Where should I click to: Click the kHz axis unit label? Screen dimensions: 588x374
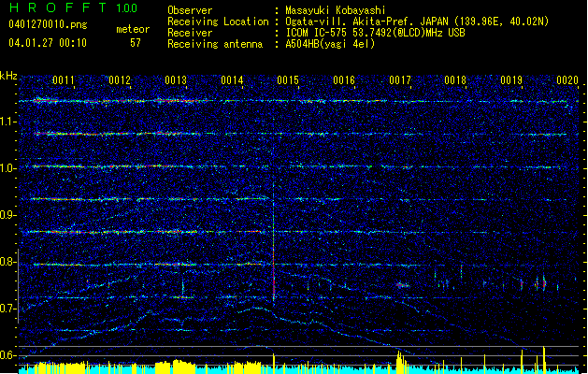[x=8, y=76]
